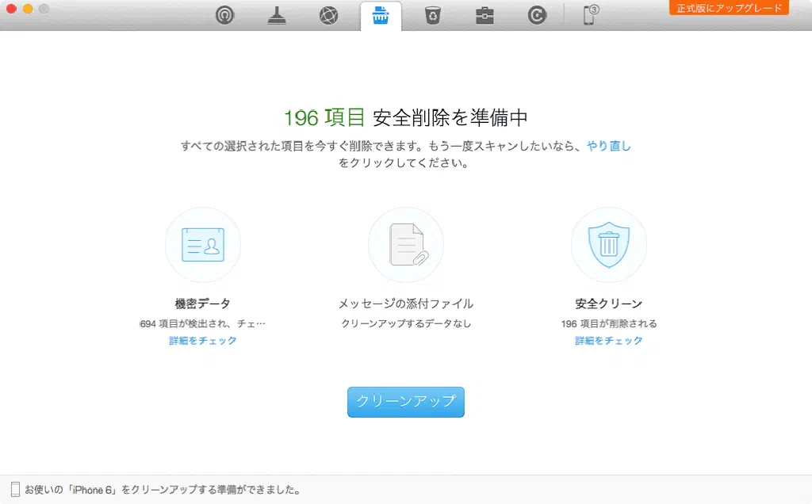Open 詳細をチェック under 安全クリーン

click(x=609, y=341)
